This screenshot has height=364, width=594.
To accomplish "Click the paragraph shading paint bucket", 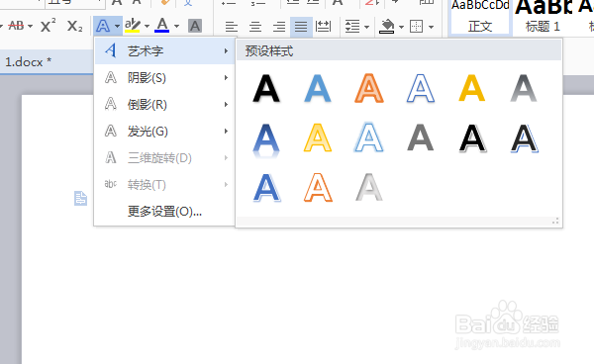I will coord(387,27).
